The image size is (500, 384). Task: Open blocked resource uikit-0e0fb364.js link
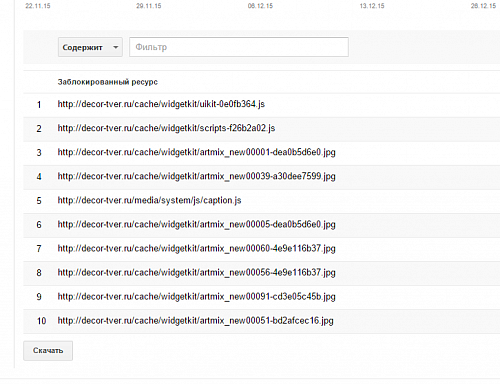161,104
